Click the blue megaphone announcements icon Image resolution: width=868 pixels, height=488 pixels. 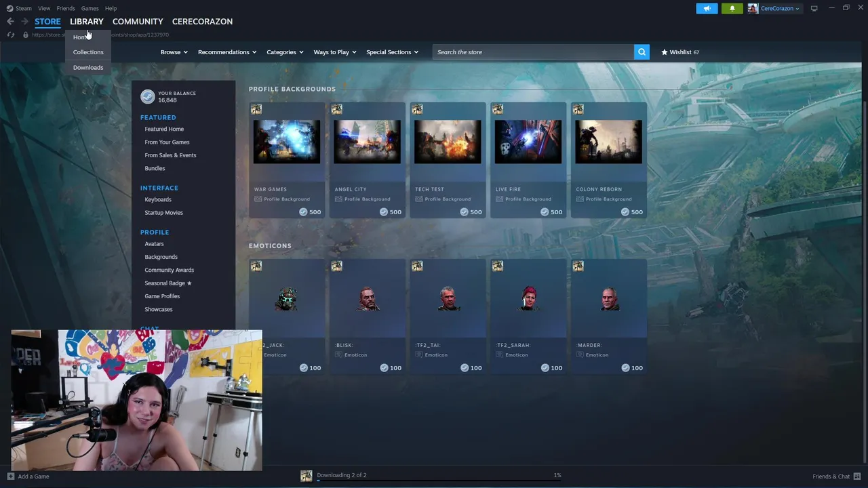coord(707,8)
